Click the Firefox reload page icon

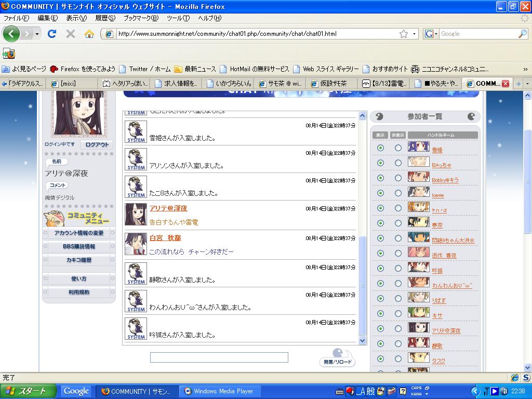coord(52,34)
